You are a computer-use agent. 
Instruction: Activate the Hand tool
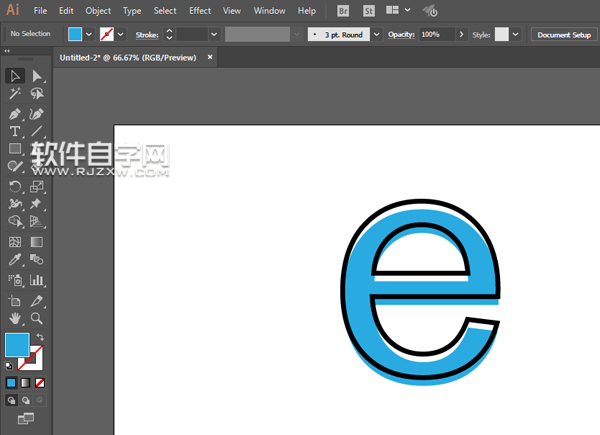15,318
